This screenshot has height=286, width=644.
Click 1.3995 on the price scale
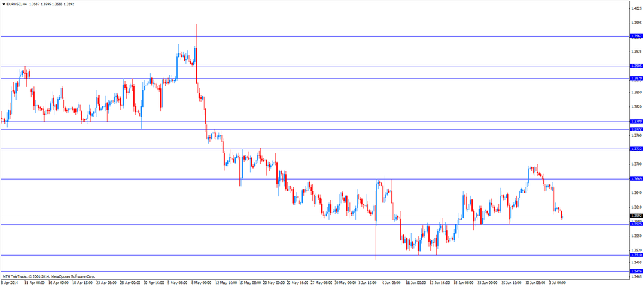[x=636, y=23]
